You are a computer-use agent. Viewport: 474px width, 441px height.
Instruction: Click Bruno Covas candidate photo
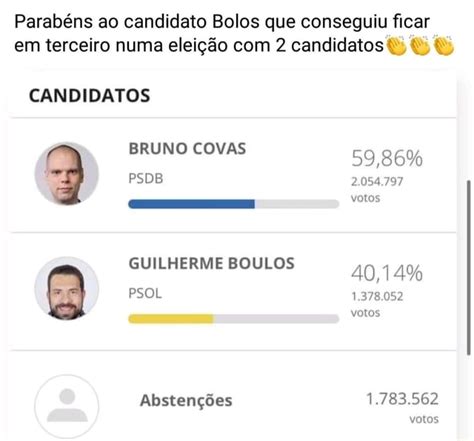[67, 173]
